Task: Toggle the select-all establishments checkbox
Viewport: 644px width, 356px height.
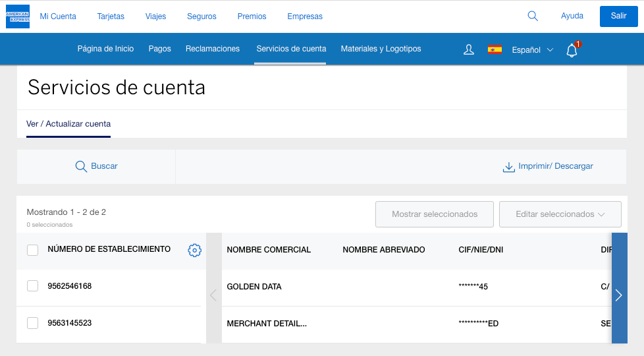Action: click(32, 251)
